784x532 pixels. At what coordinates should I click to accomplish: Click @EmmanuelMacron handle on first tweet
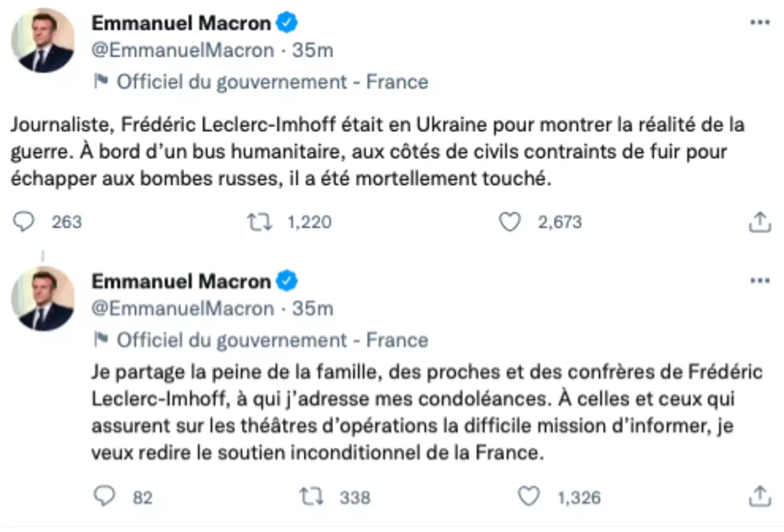(x=183, y=50)
